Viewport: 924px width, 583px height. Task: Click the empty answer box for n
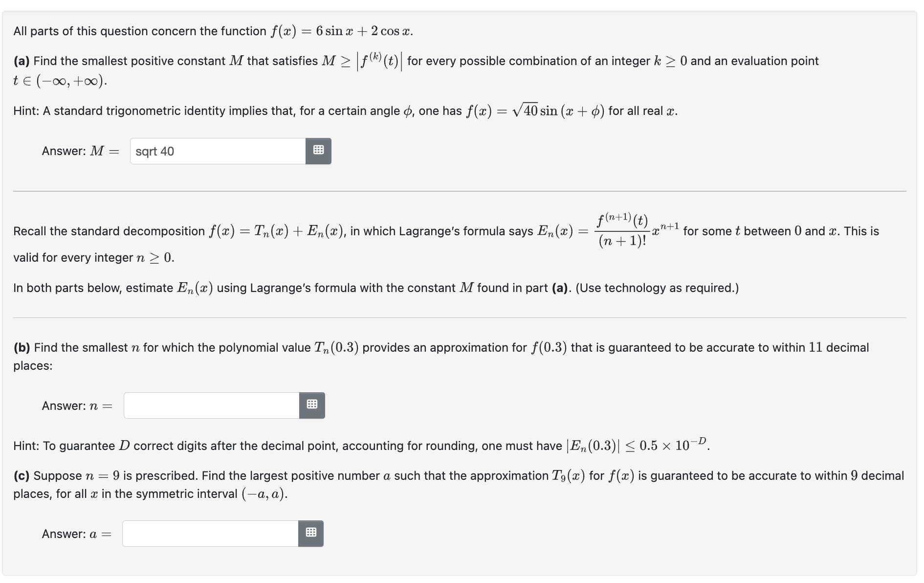pos(210,405)
